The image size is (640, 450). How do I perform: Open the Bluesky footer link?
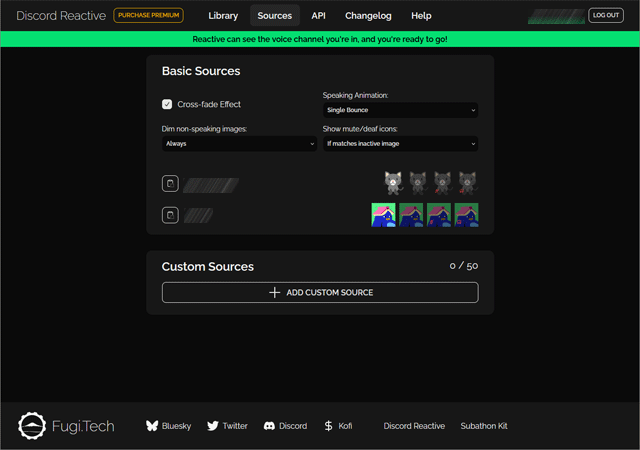click(x=168, y=426)
